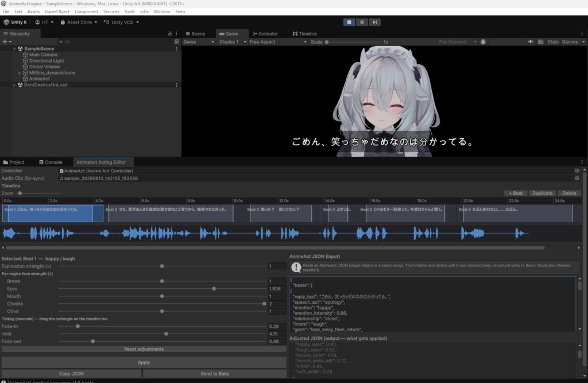Open DontDestroyOnLoad context menu dots
The image size is (588, 383).
coord(177,85)
